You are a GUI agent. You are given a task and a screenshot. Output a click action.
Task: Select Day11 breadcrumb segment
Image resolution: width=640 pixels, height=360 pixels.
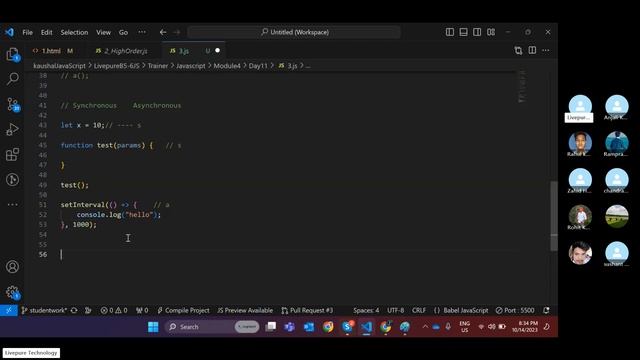coord(258,66)
